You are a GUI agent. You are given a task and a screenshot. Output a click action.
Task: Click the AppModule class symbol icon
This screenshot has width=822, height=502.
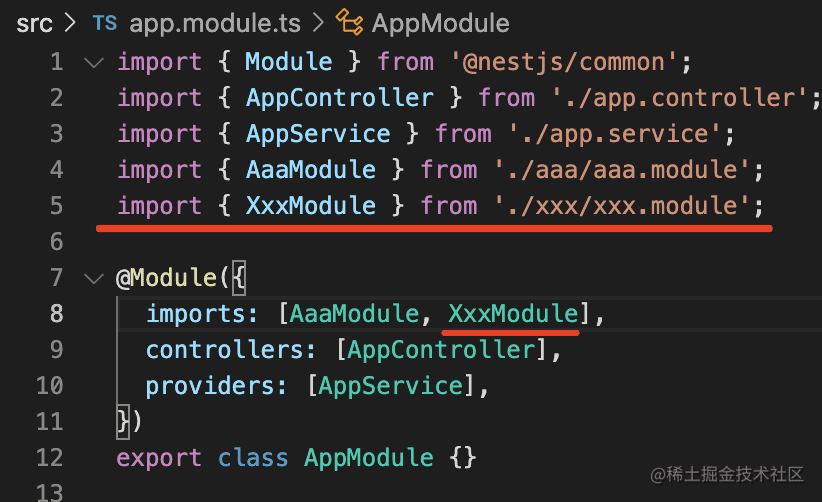350,22
